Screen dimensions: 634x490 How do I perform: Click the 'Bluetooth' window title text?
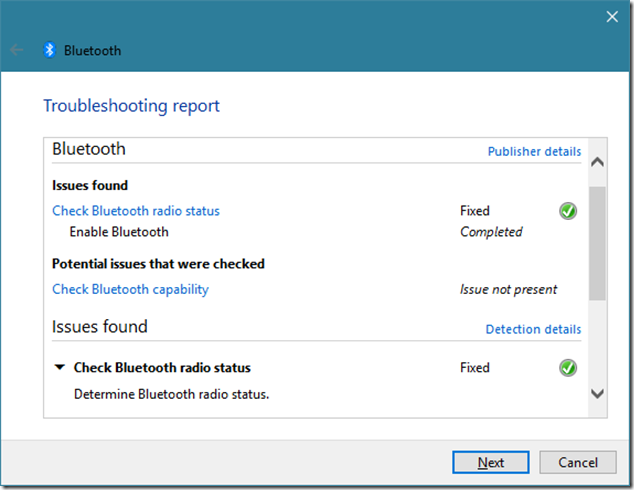point(93,51)
